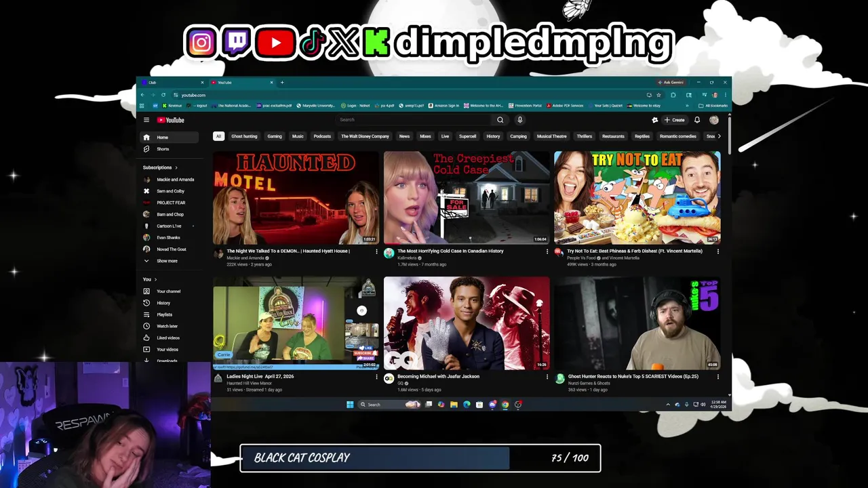Open Bam and Chop subscription

pos(170,214)
